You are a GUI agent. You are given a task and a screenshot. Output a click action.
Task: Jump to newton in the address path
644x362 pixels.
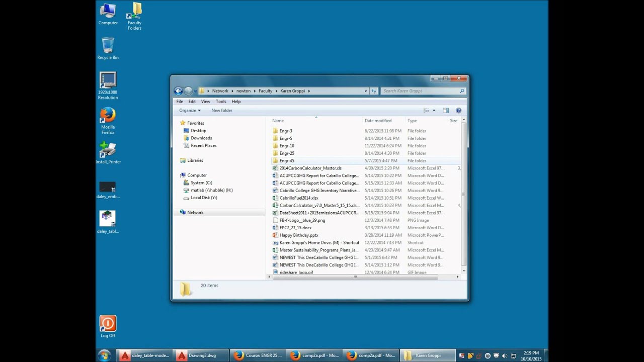244,91
